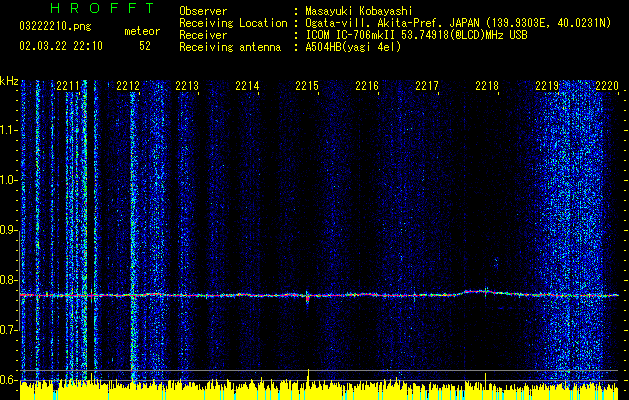The image size is (629, 400).
Task: Click the Receiving Location label
Action: pos(233,23)
